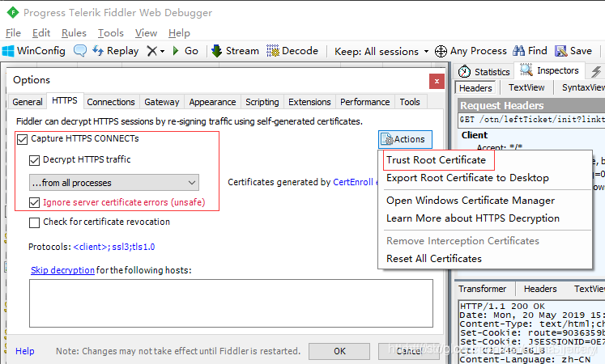Click the Go green arrow icon

[176, 51]
